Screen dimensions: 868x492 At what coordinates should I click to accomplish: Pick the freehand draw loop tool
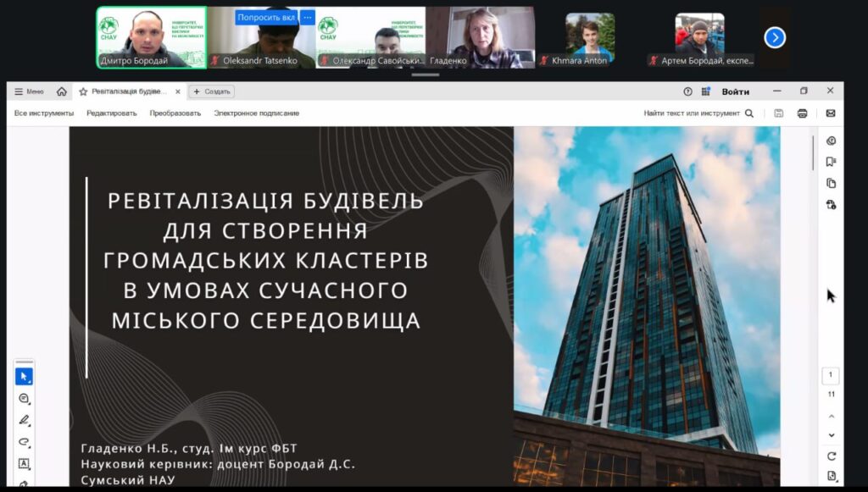click(x=24, y=442)
